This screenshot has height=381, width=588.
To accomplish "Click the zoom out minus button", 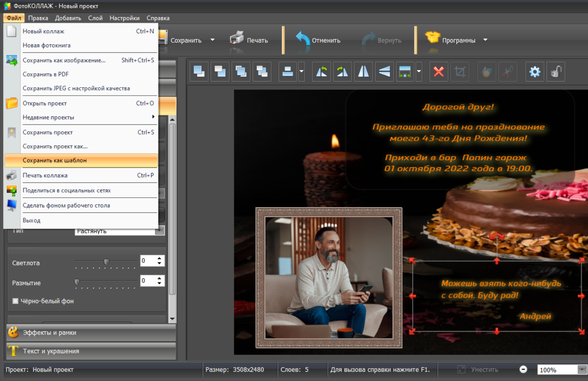I will (x=523, y=369).
